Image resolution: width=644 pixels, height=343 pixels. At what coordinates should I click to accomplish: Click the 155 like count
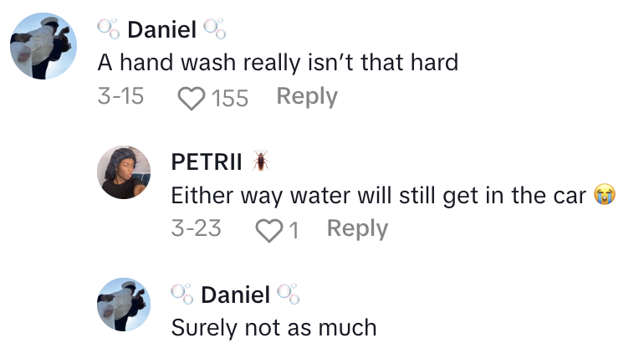coord(230,98)
